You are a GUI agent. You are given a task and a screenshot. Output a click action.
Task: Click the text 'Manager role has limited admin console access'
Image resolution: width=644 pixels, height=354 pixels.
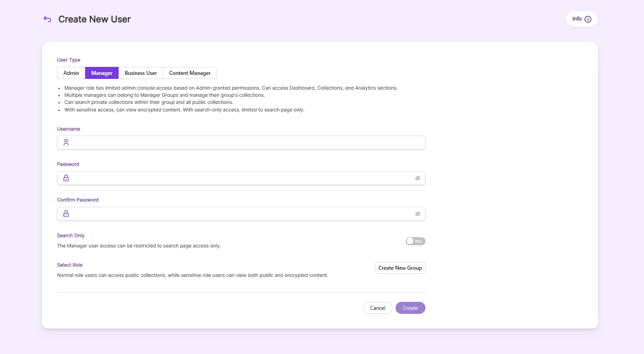[231, 88]
